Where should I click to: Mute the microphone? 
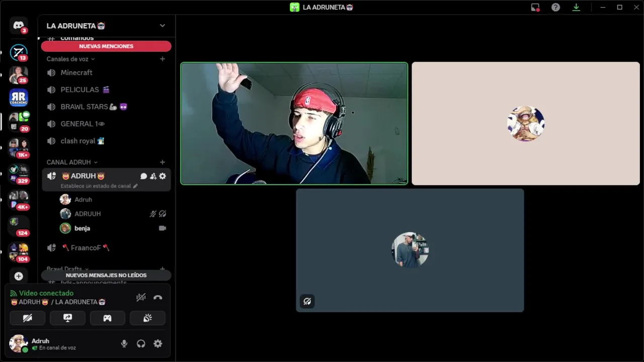124,343
